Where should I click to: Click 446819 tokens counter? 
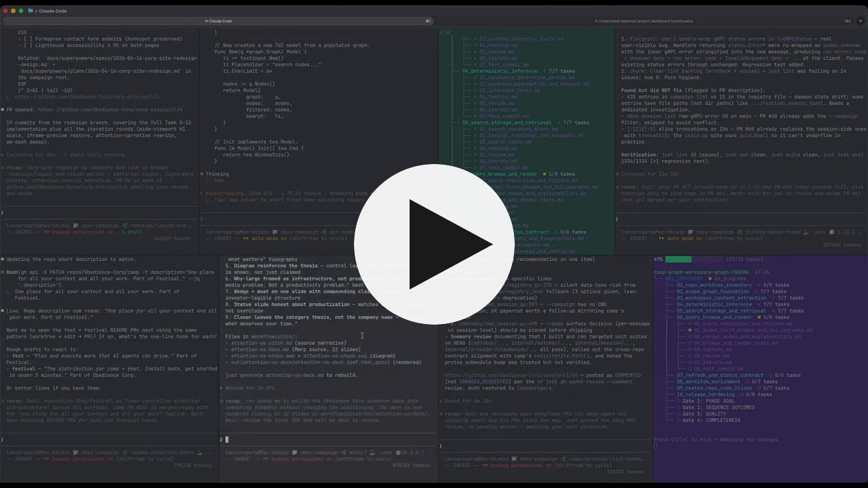[x=171, y=239]
